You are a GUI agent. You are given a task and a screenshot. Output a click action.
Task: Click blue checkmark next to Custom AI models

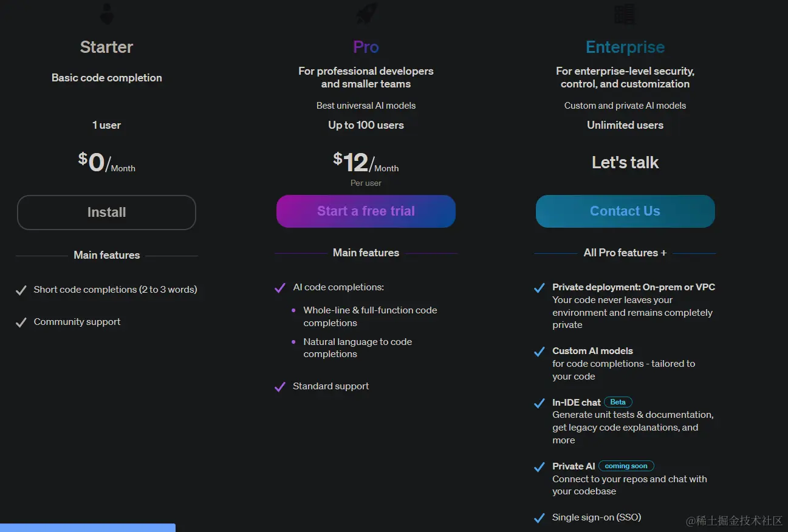(x=539, y=352)
